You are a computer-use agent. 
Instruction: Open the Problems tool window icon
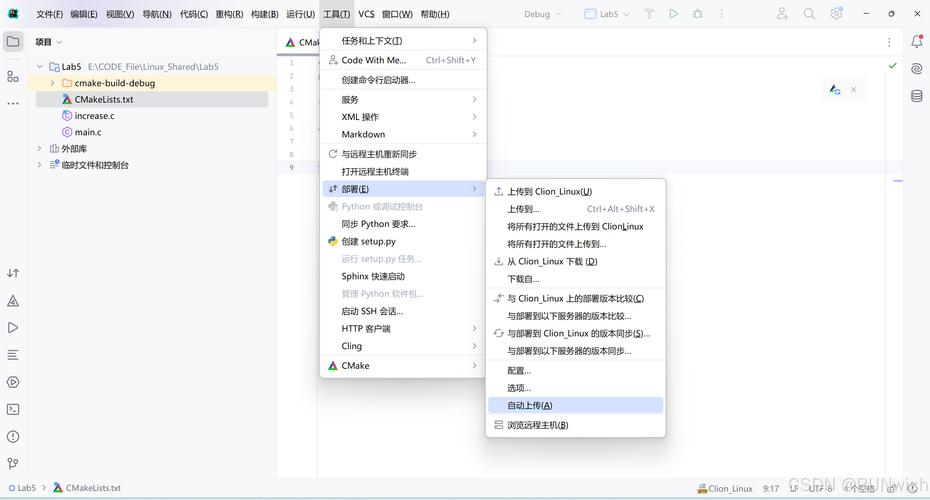tap(13, 437)
